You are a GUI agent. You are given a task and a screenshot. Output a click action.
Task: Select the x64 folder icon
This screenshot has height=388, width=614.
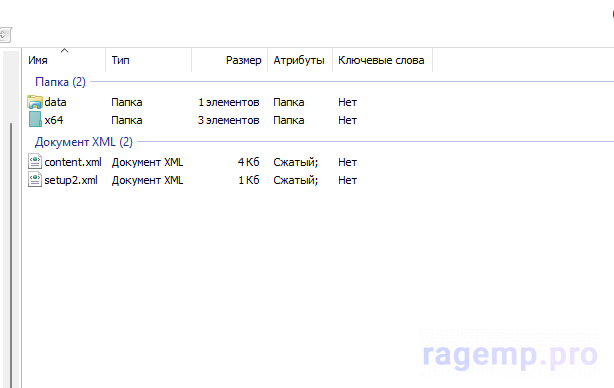35,120
